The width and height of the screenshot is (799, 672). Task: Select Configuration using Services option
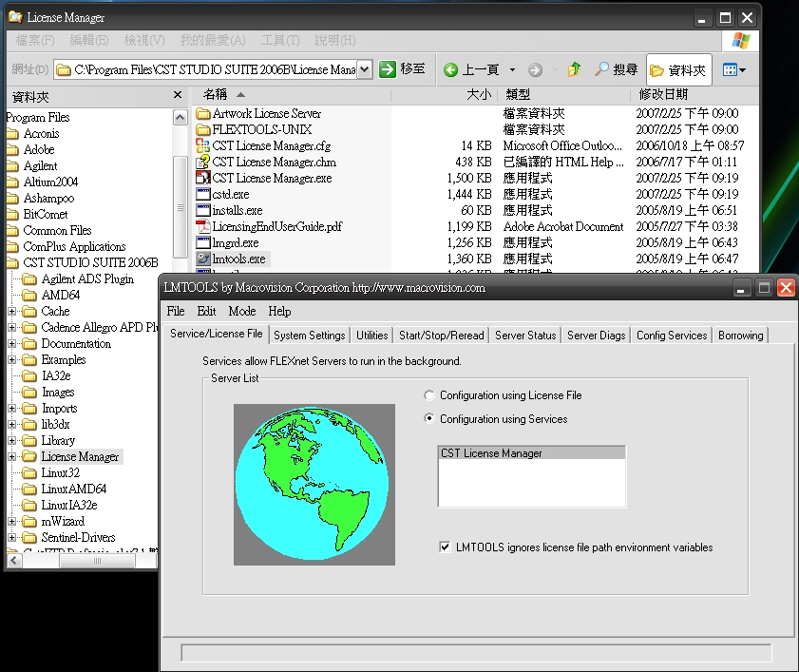click(x=429, y=418)
